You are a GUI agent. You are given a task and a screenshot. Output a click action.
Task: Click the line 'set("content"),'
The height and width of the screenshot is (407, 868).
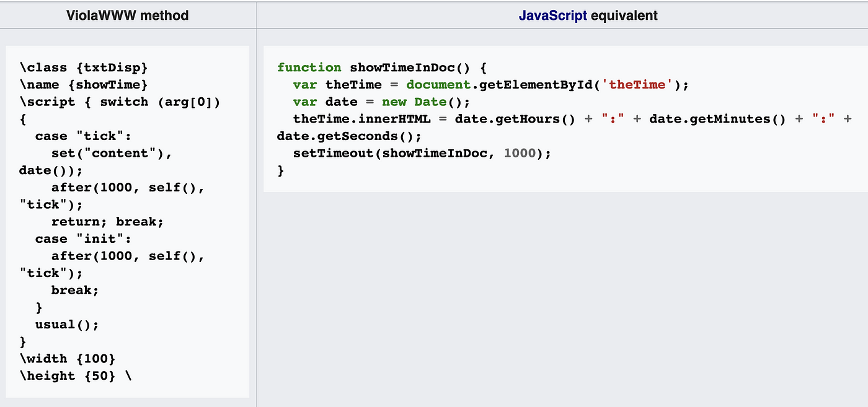[x=112, y=153]
